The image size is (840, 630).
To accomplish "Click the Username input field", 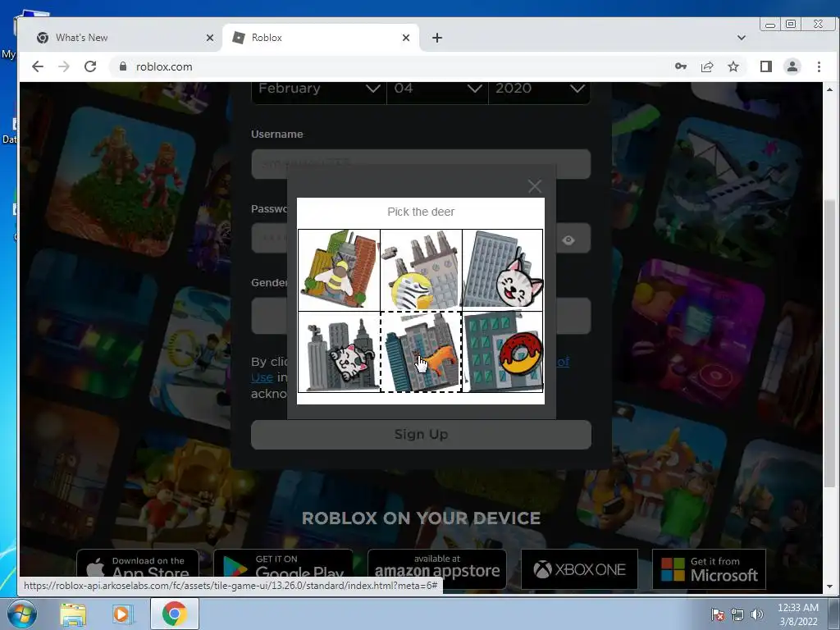I will click(421, 164).
